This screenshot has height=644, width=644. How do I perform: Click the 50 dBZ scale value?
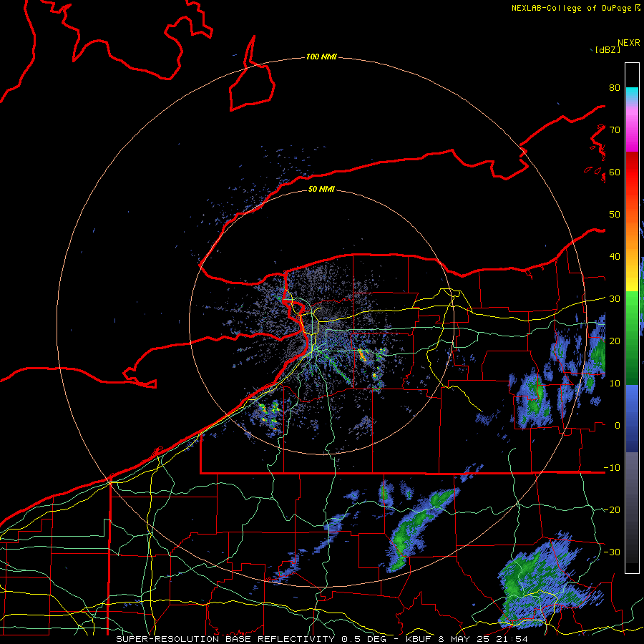[x=615, y=215]
